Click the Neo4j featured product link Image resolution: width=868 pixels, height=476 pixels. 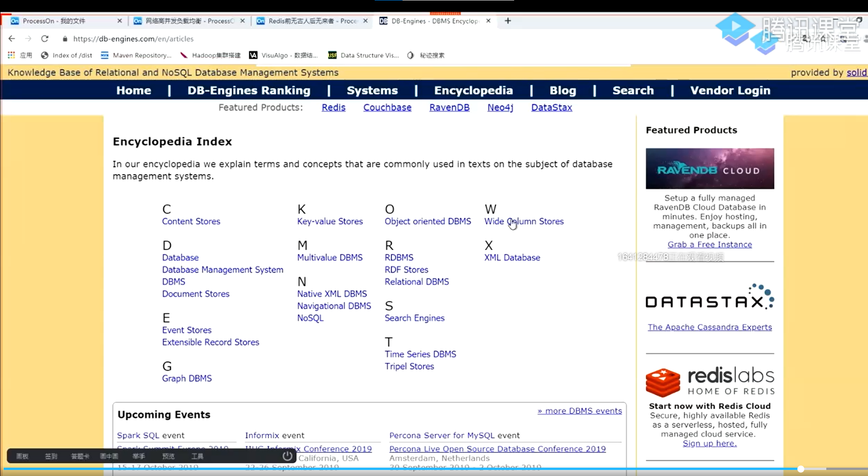click(x=500, y=107)
